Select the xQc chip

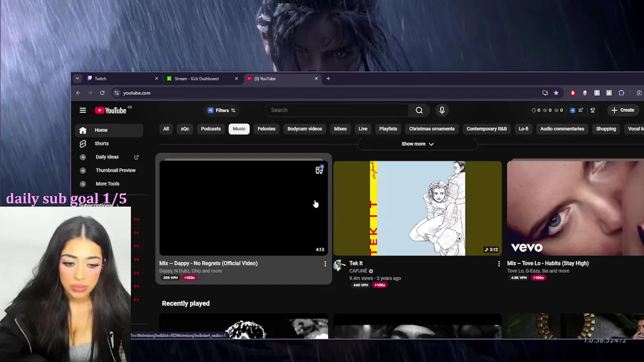185,129
